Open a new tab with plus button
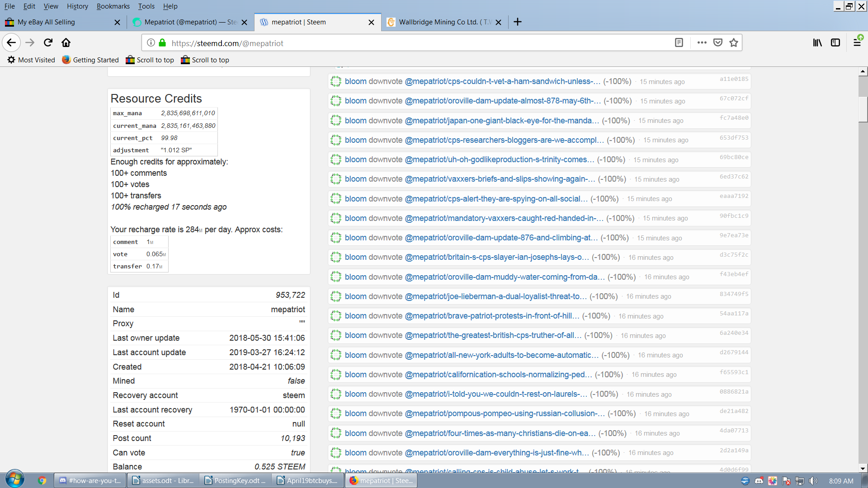 (518, 22)
